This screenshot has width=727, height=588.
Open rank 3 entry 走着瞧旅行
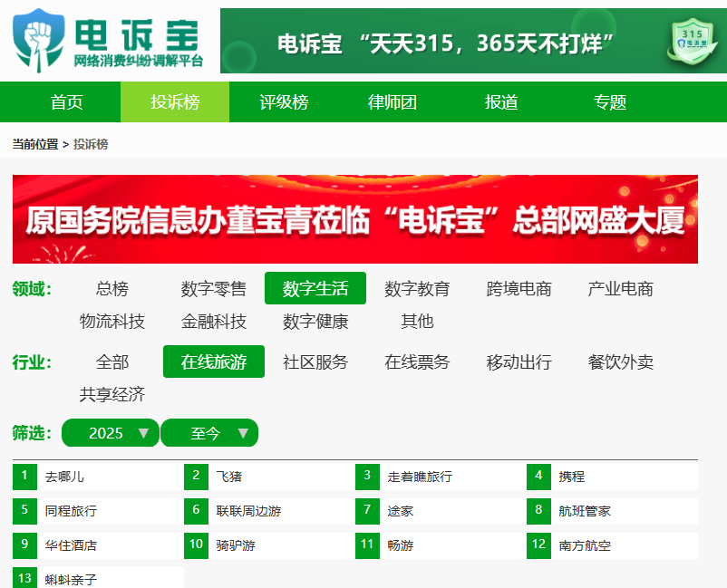(441, 477)
